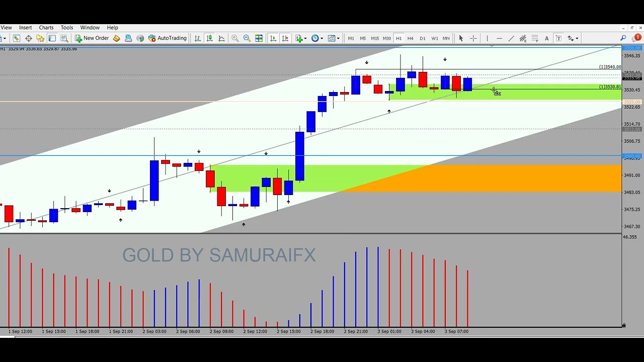Select the M5 timeframe
Screen dimensions: 644x362
[x=363, y=38]
